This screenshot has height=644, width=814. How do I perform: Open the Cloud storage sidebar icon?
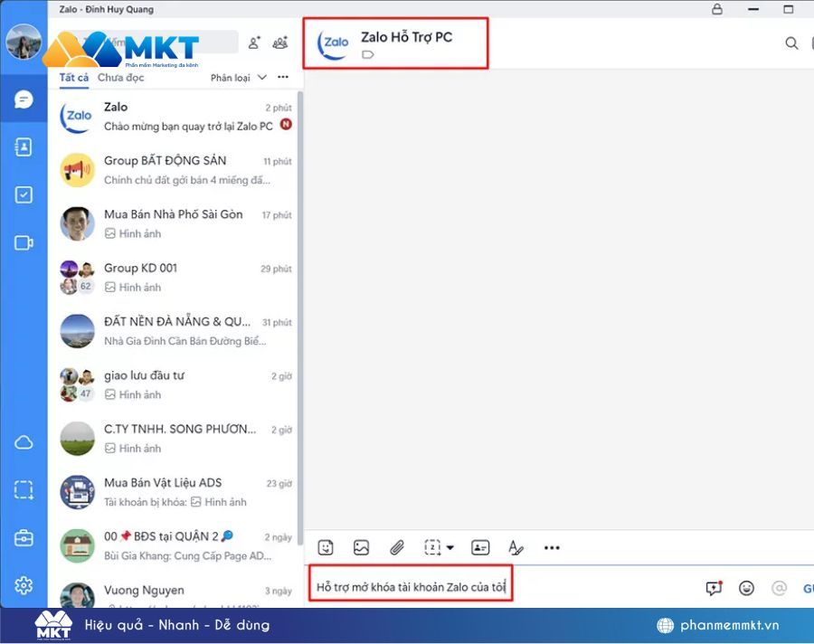tap(24, 442)
